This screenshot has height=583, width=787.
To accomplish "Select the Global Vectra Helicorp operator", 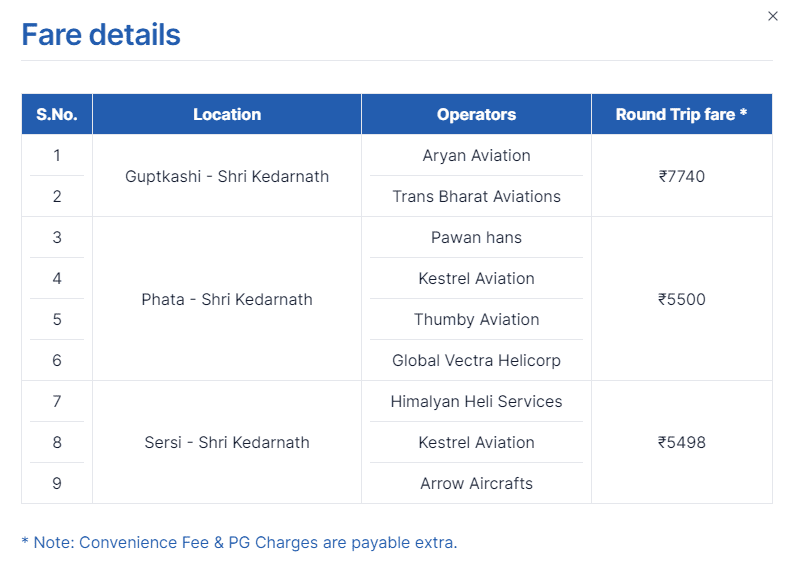I will pyautogui.click(x=476, y=361).
